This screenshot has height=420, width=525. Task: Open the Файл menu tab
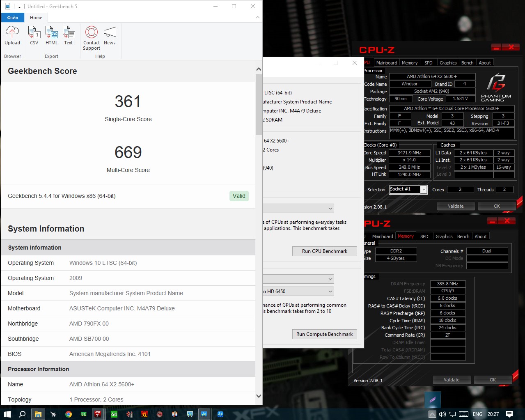(13, 18)
